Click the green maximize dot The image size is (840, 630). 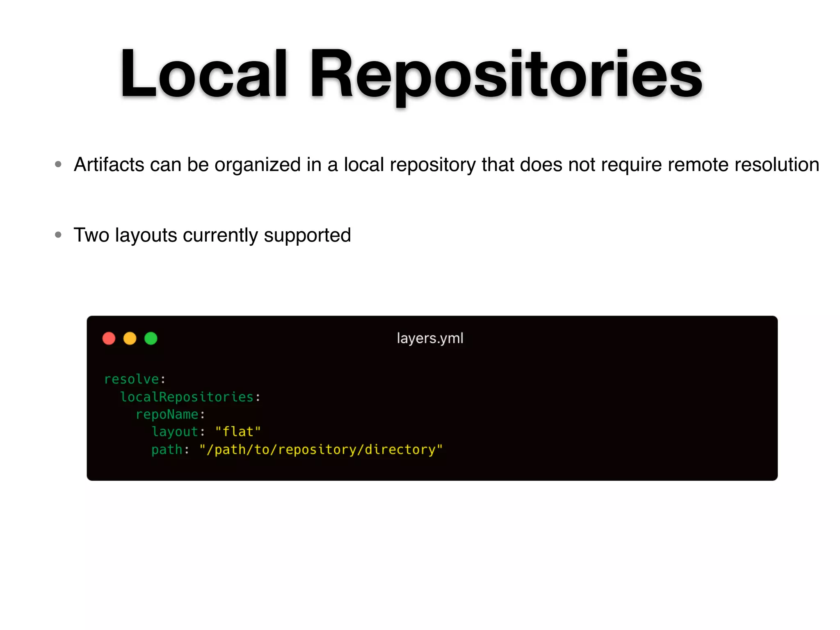point(151,338)
